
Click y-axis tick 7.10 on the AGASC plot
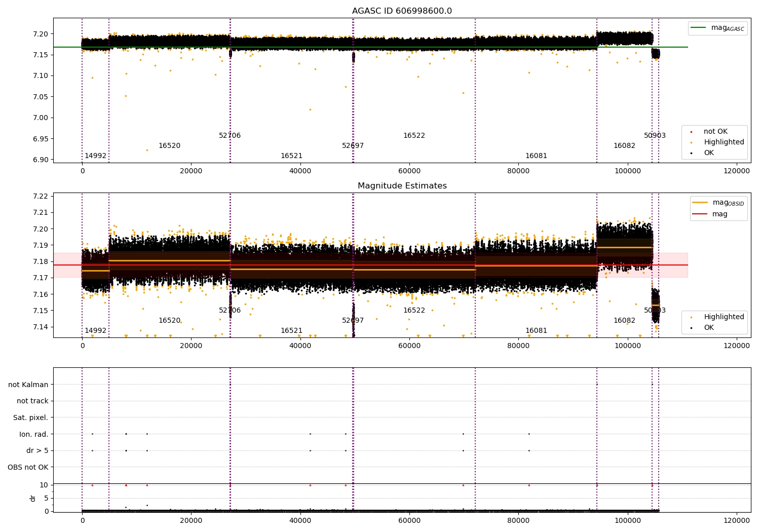(x=41, y=76)
